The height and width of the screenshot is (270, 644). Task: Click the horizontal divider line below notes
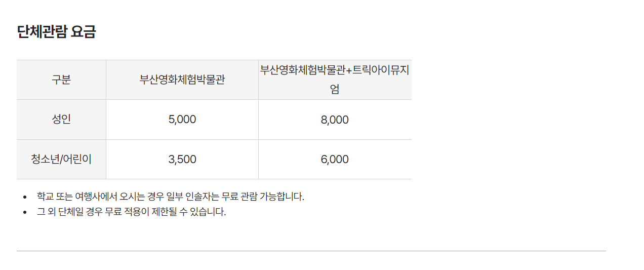(x=311, y=251)
